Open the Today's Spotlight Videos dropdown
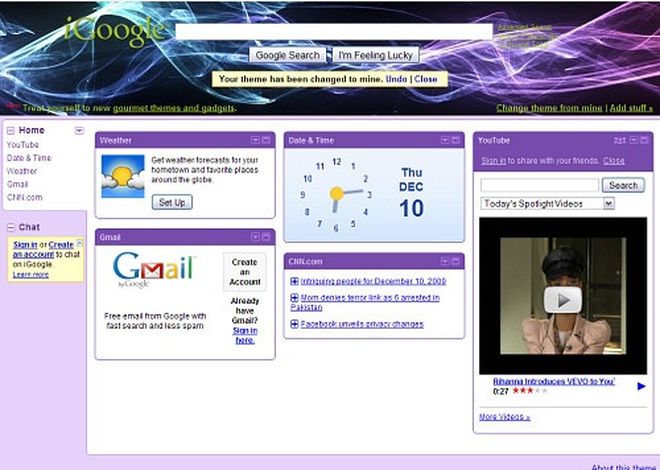This screenshot has width=660, height=470. click(x=547, y=204)
